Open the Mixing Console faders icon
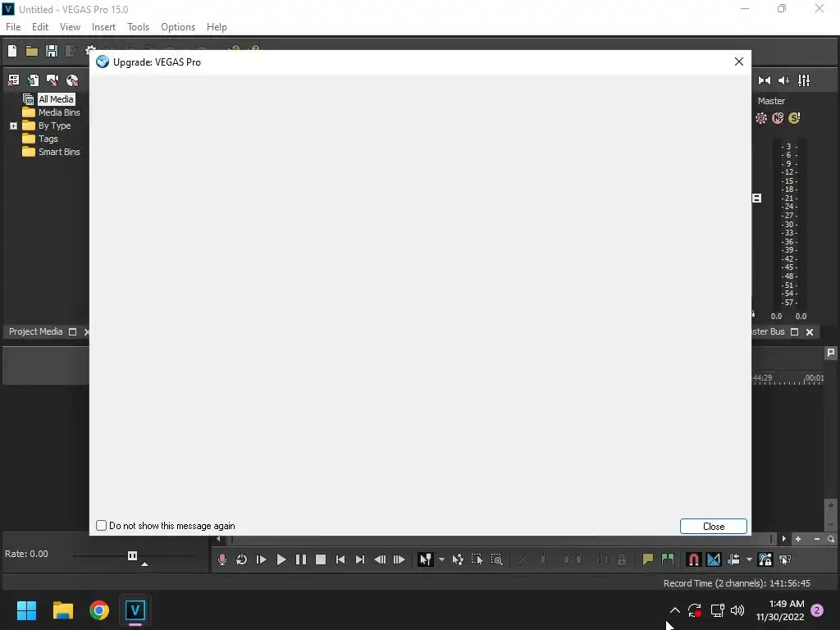This screenshot has height=630, width=840. coord(804,80)
